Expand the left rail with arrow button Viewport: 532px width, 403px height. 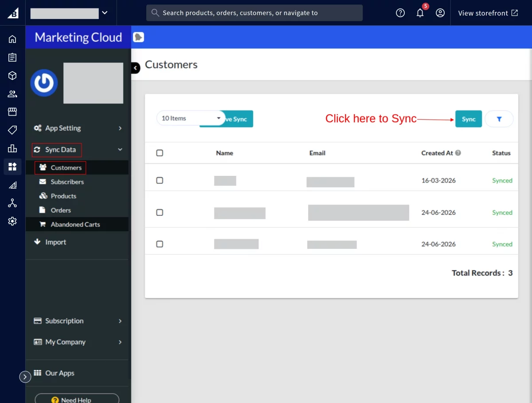(25, 377)
